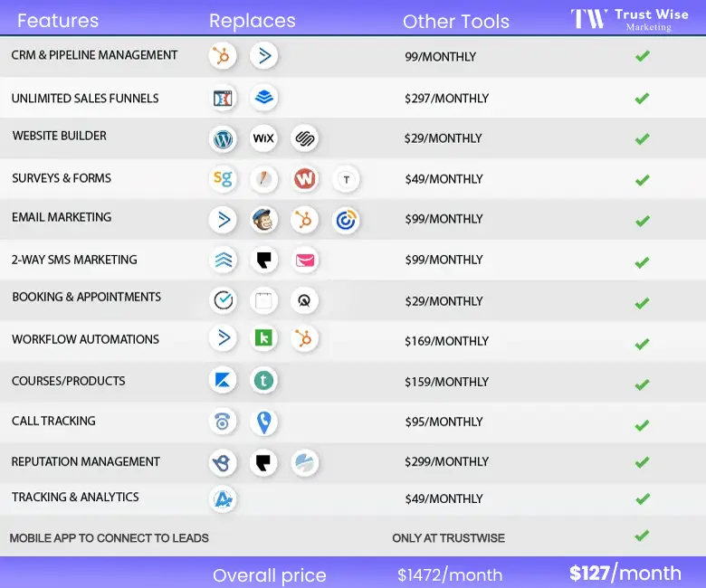
Task: Click the pencil icon in Surveys & Forms row
Action: pyautogui.click(x=264, y=179)
